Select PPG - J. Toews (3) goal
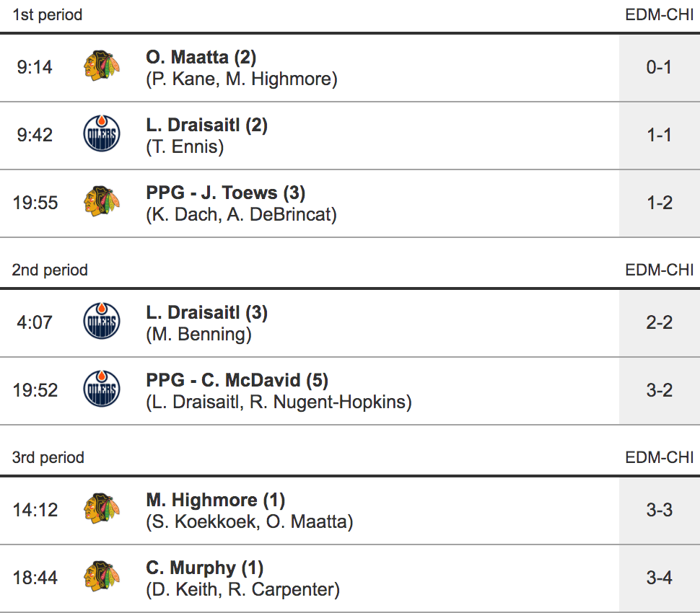Screen dimensions: 700x613 coord(225,193)
